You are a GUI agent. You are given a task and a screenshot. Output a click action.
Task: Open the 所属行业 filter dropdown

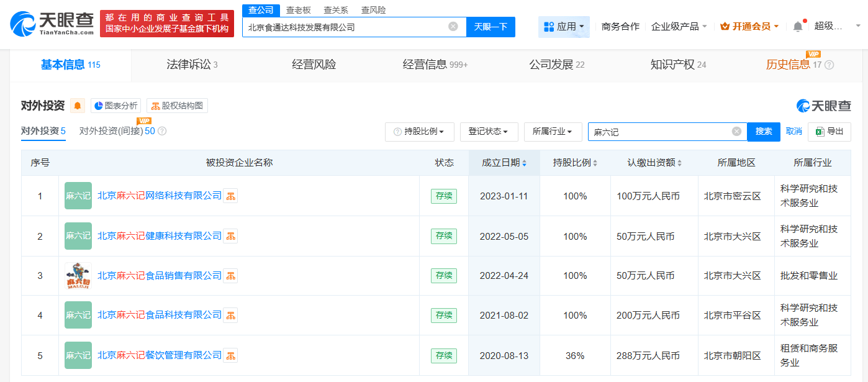pos(553,132)
